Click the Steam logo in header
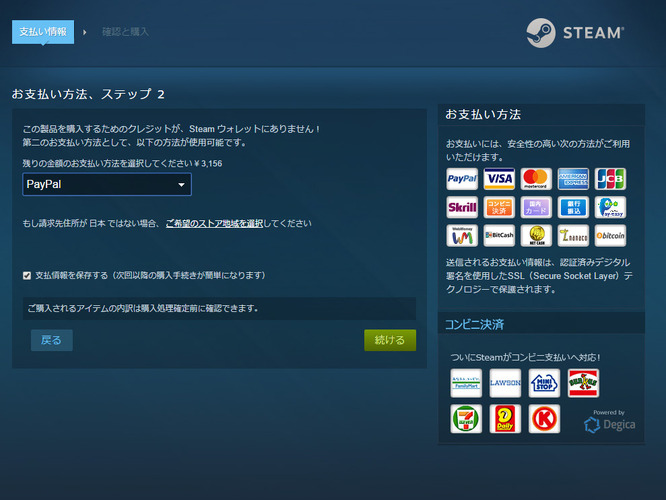 pos(575,33)
